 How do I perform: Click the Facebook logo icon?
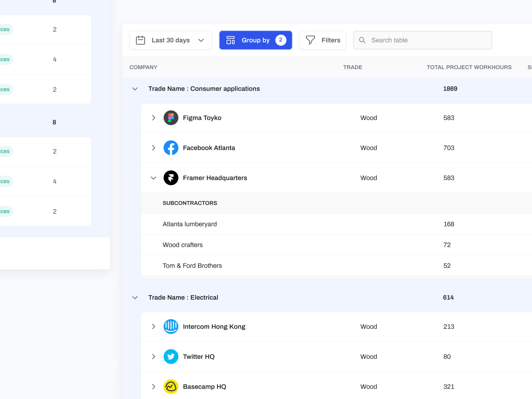(171, 148)
